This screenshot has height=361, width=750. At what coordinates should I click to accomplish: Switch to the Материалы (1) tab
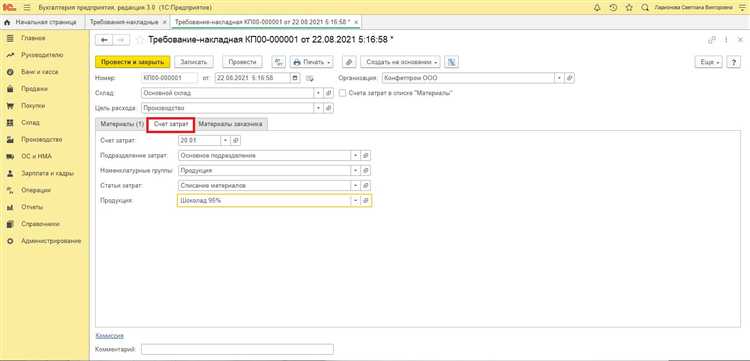point(122,124)
